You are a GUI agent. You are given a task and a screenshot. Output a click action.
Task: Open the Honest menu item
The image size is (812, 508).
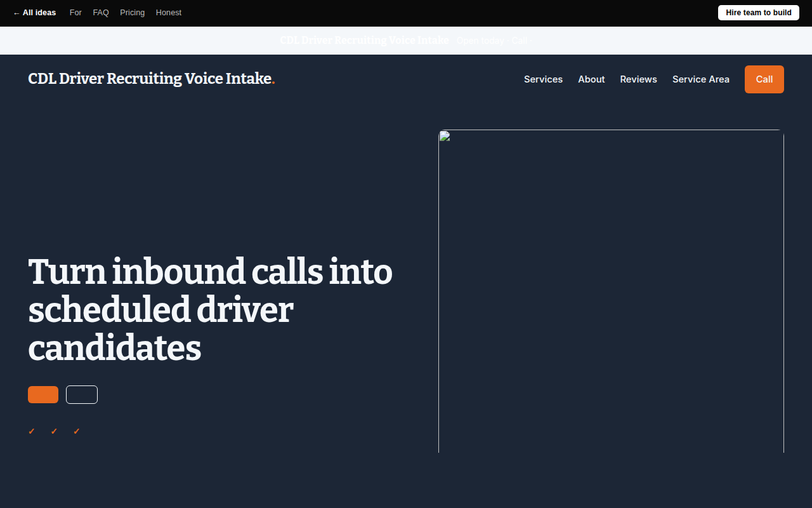169,13
